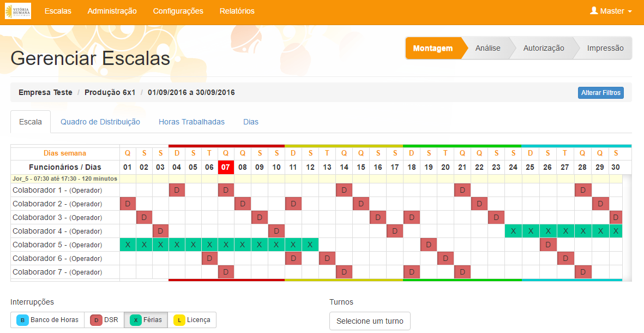The height and width of the screenshot is (333, 644).
Task: Click the Master user profile icon
Action: click(594, 11)
